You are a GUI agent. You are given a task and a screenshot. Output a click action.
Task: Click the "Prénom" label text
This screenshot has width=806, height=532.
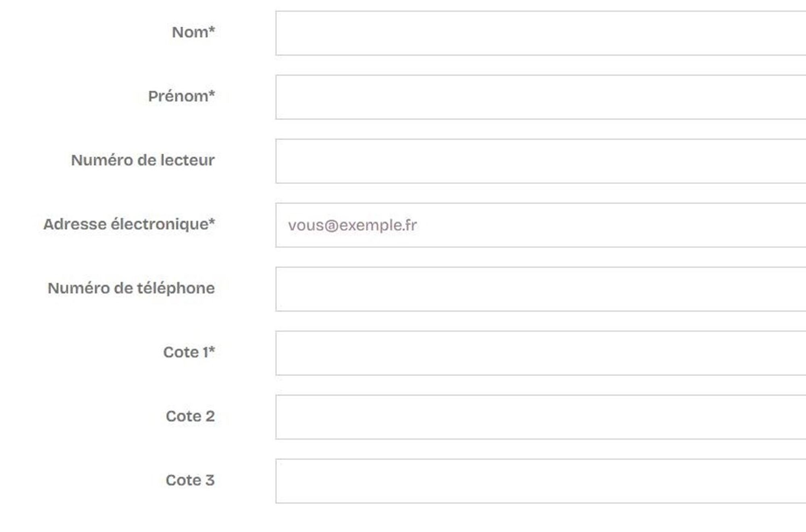pos(178,96)
